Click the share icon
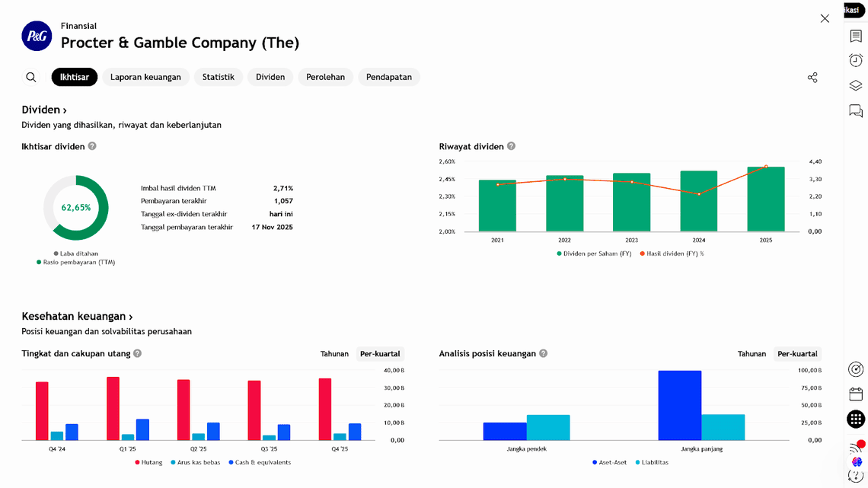868x488 pixels. (x=812, y=78)
